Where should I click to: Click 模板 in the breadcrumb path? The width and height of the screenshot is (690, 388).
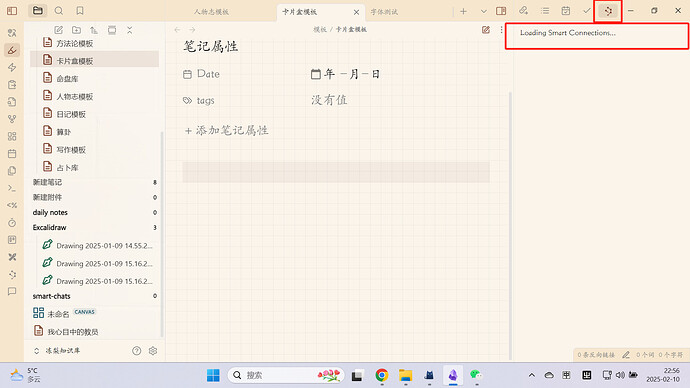[320, 29]
